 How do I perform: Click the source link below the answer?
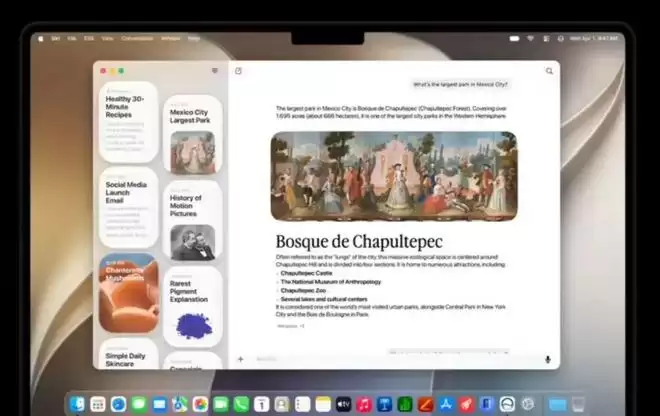click(290, 326)
